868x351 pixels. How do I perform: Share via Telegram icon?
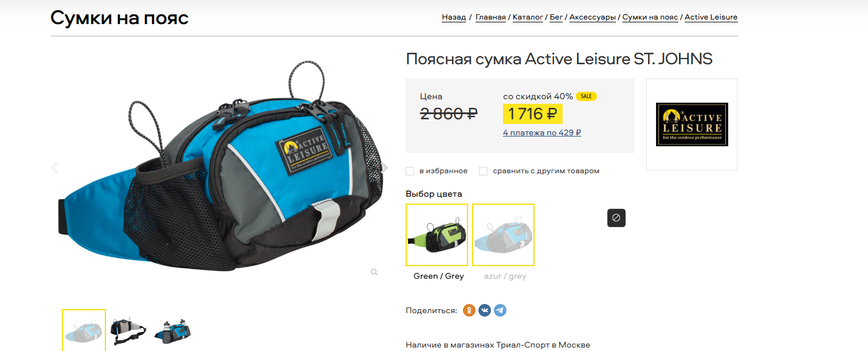500,310
